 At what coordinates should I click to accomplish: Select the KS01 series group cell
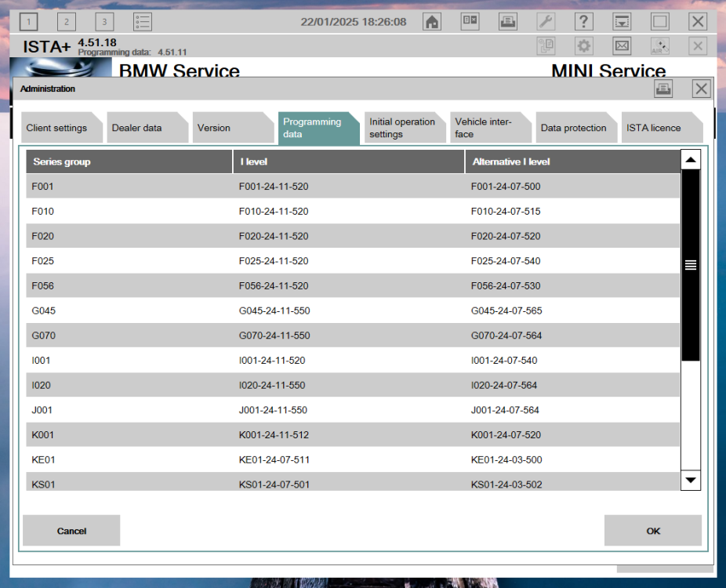pos(43,485)
